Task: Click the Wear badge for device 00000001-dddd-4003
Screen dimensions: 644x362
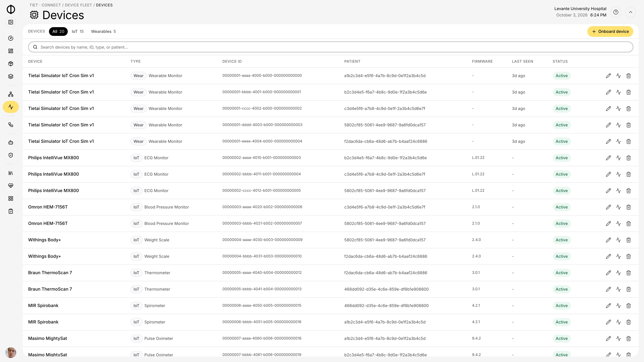Action: (x=139, y=125)
